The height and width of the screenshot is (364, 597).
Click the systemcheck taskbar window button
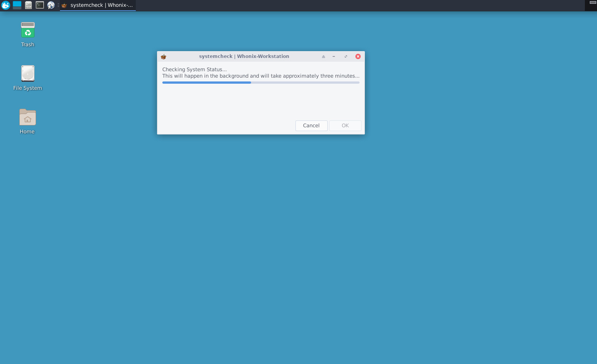(x=97, y=5)
